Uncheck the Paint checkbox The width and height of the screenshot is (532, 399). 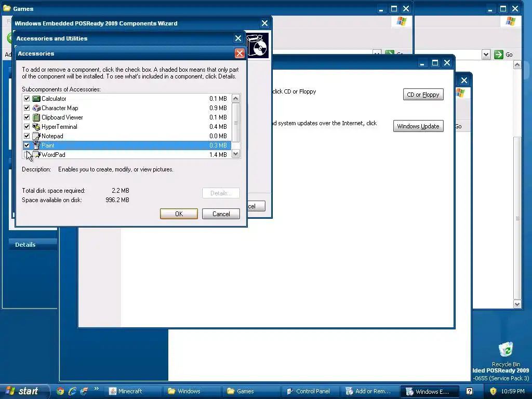point(27,145)
